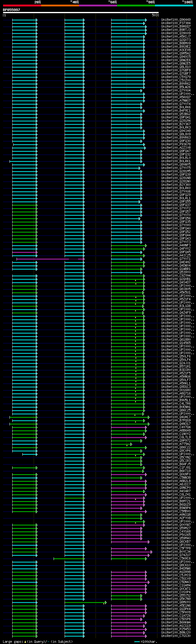Viewport: 196px width, 644px height.
Task: Open hit UniRef100_A5HIJ7
Action: 176,37
